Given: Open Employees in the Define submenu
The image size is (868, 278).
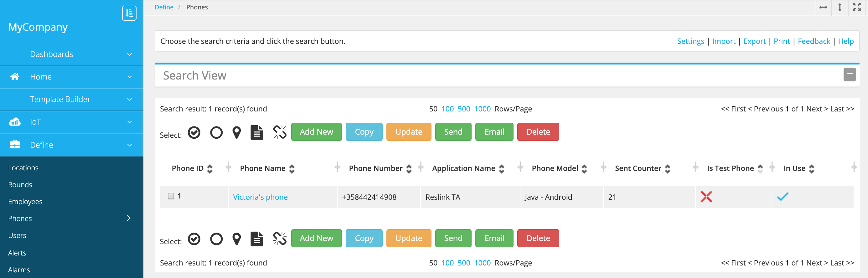Looking at the screenshot, I should (x=25, y=202).
